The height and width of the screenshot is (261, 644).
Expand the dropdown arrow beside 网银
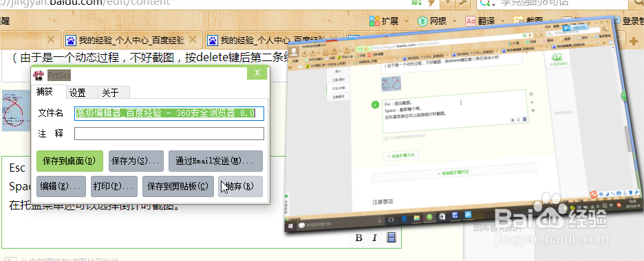click(455, 21)
